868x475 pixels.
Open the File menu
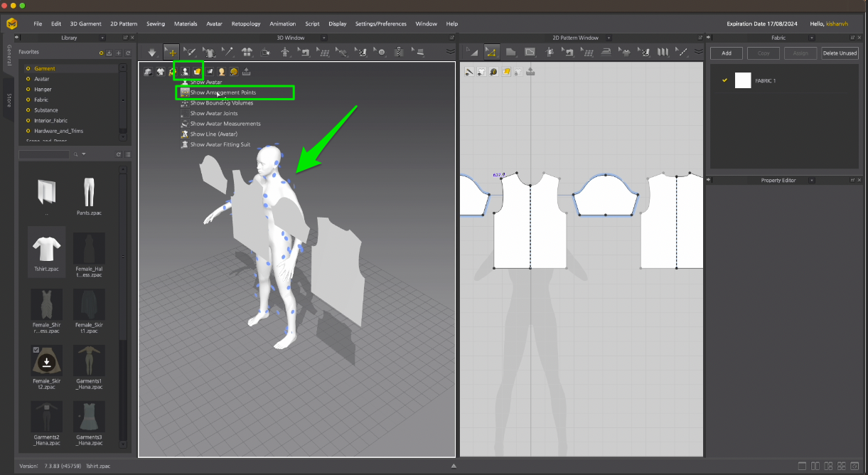[38, 23]
